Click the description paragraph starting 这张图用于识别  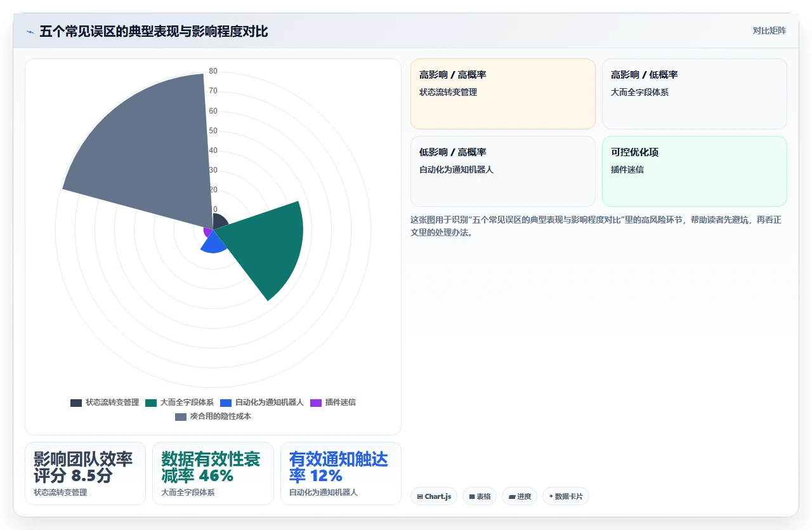coord(596,226)
